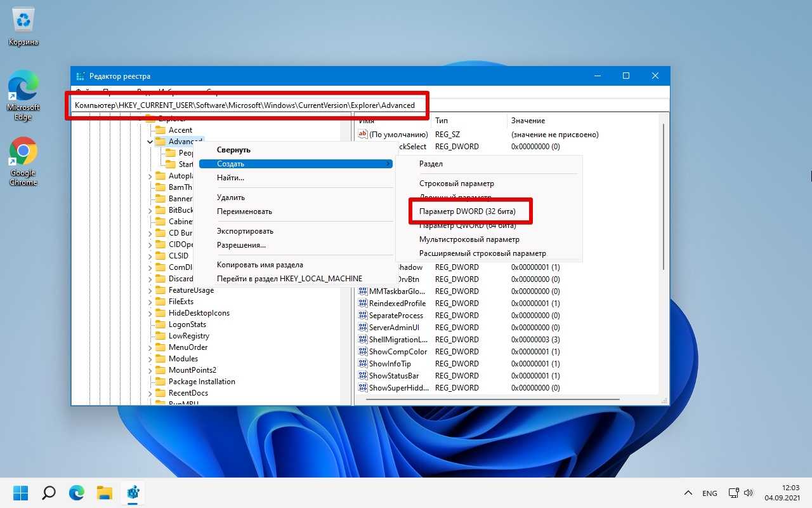Expand the RecentDocs key

tap(150, 393)
